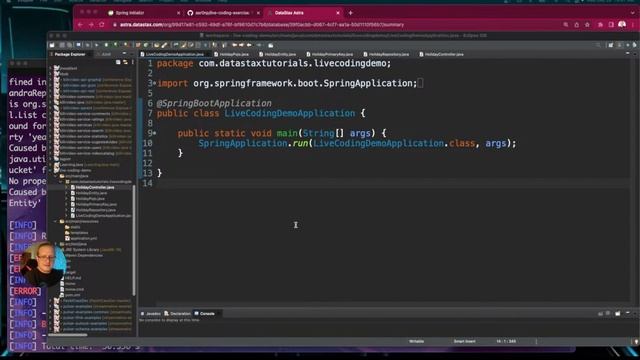Image resolution: width=640 pixels, height=360 pixels.
Task: Select HolidayPrimaryKey.java in Package Explorer
Action: click(96, 204)
